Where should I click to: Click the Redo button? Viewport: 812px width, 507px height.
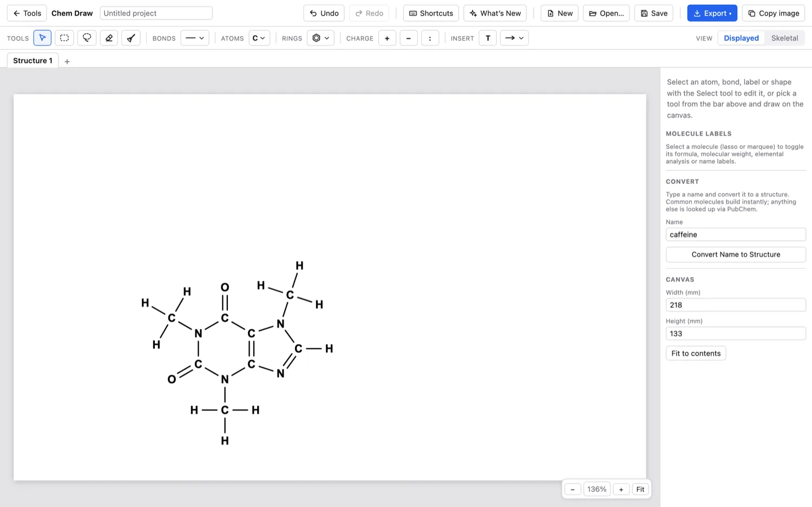(369, 13)
